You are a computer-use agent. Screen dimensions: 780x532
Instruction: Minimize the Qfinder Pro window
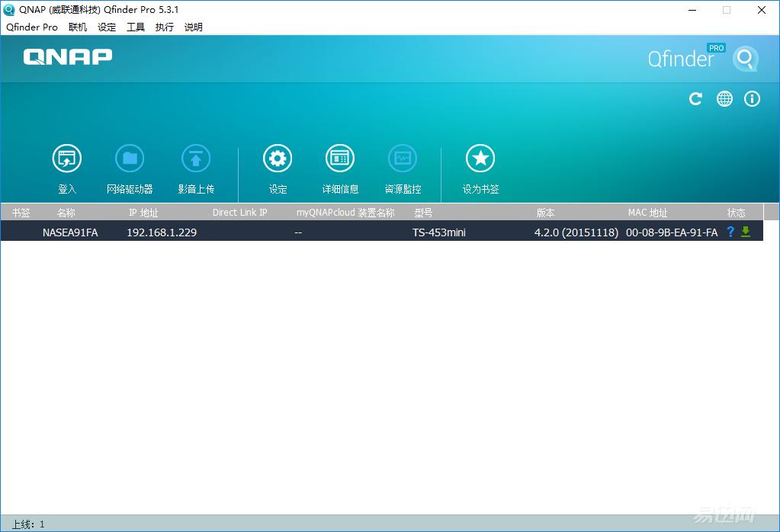point(692,10)
